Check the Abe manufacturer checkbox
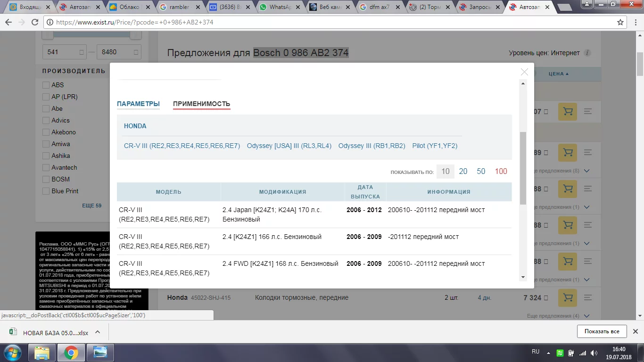644x362 pixels. coord(46,108)
